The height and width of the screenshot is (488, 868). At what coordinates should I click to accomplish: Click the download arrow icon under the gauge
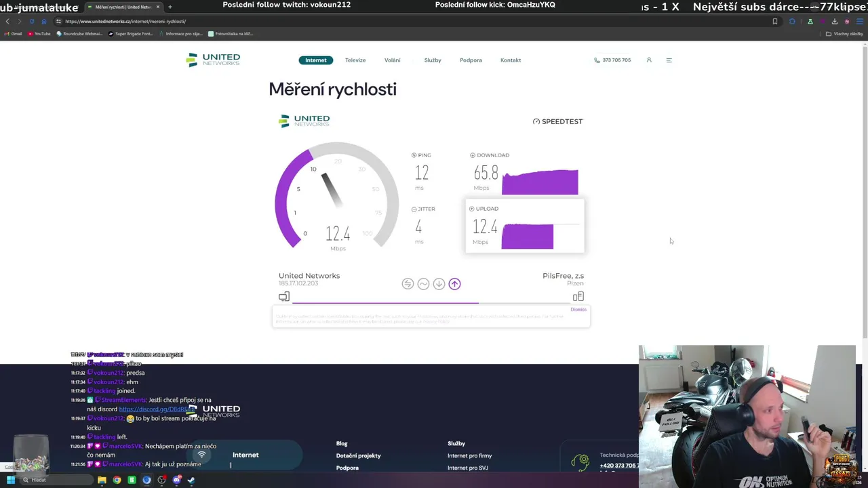439,284
